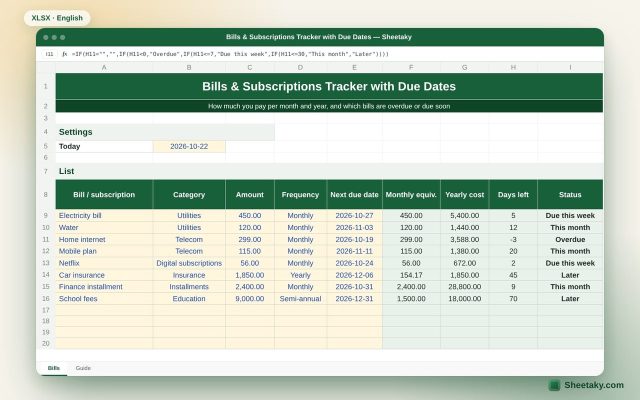Image resolution: width=640 pixels, height=400 pixels.
Task: Select column A header
Action: point(104,67)
